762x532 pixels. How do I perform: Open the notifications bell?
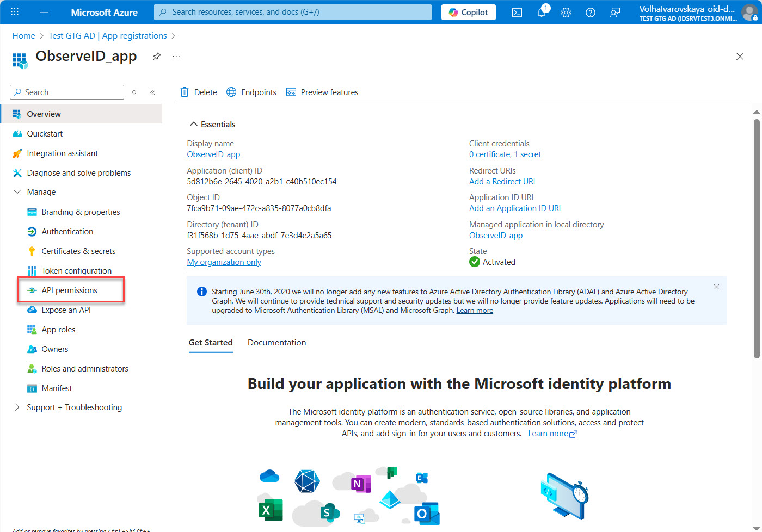point(542,13)
